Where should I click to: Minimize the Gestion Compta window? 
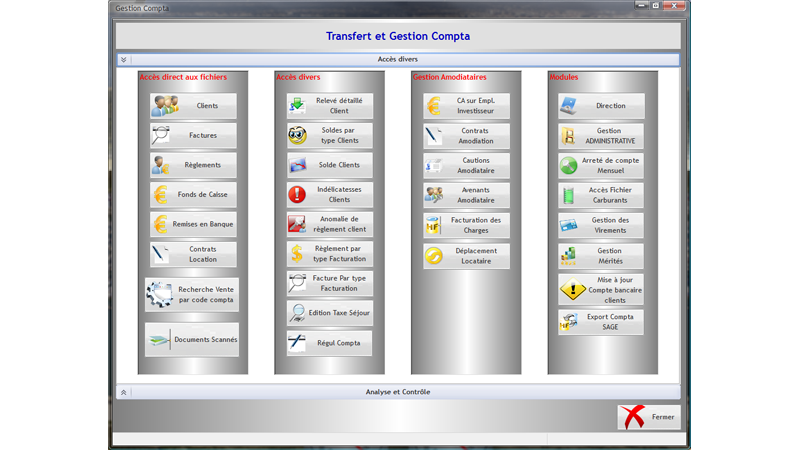pyautogui.click(x=641, y=5)
